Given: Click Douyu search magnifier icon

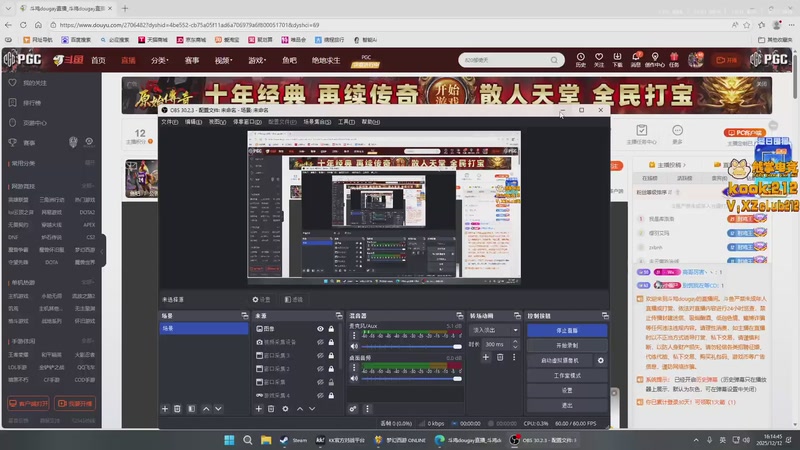Looking at the screenshot, I should pos(554,60).
